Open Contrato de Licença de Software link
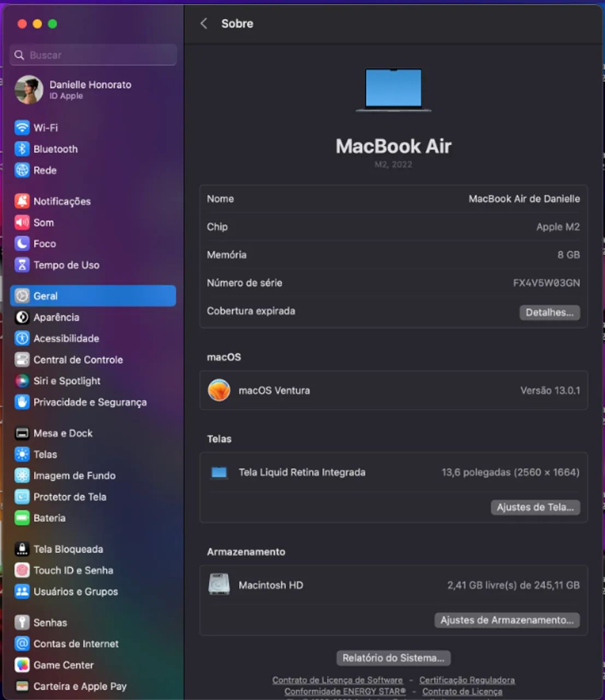The height and width of the screenshot is (700, 605). tap(337, 680)
